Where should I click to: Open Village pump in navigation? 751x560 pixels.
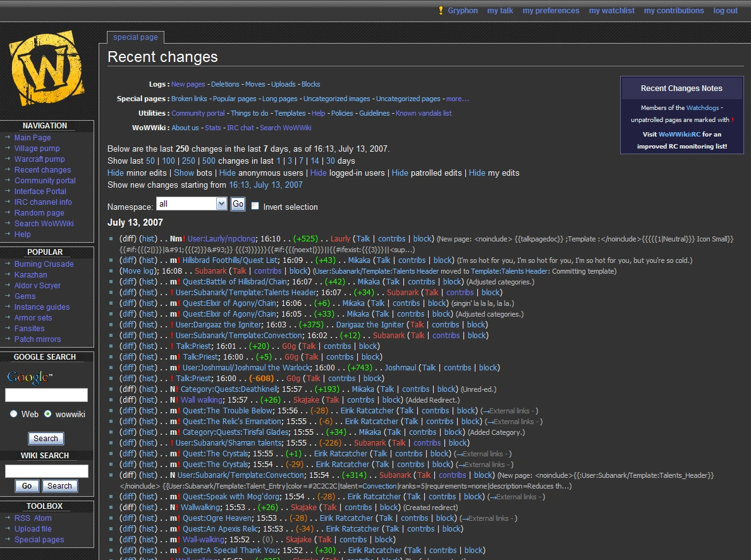coord(37,149)
